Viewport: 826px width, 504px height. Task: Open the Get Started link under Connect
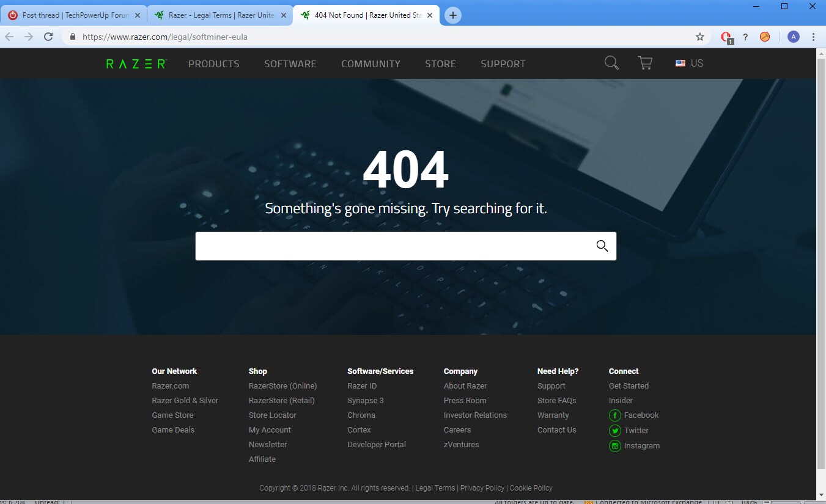[x=629, y=386]
